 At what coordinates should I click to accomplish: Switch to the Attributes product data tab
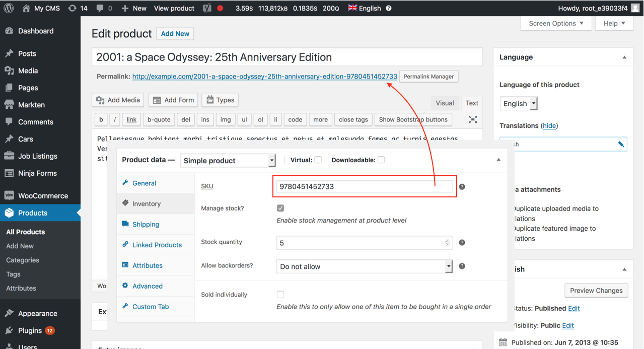coord(156,265)
